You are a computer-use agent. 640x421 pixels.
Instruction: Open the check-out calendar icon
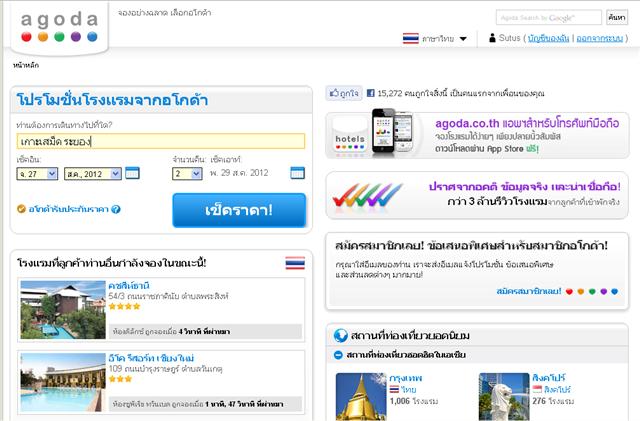tap(297, 173)
